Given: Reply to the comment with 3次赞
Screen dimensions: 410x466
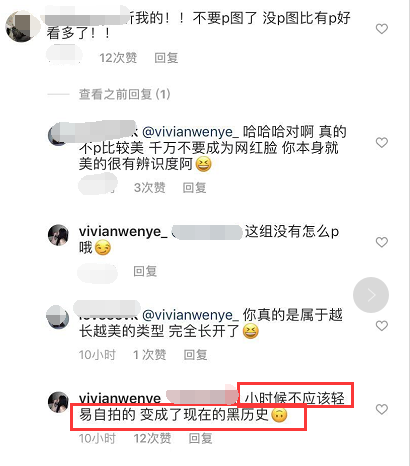Looking at the screenshot, I should tap(194, 188).
